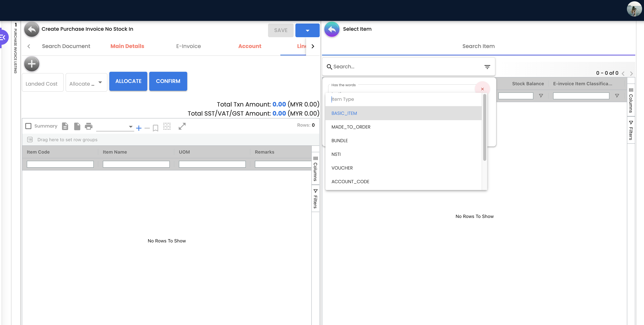Click the item type list scrollbar
Screen dimensions: 644x325
485,127
